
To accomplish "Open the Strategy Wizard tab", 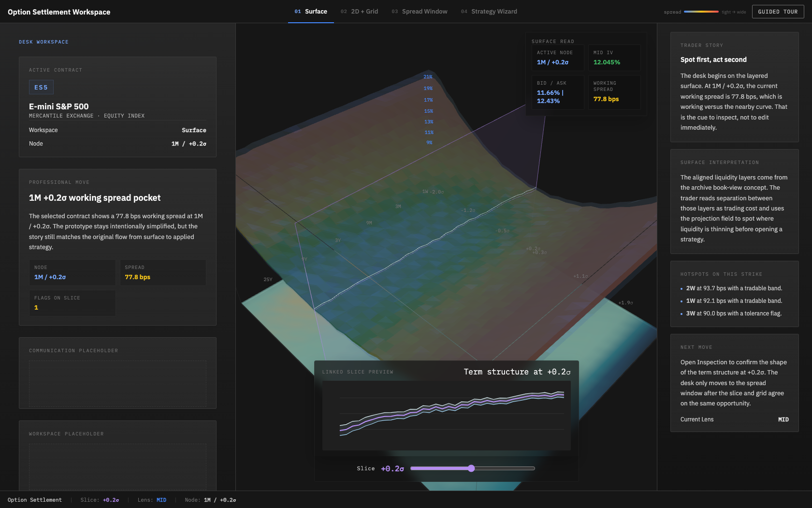I will click(489, 12).
